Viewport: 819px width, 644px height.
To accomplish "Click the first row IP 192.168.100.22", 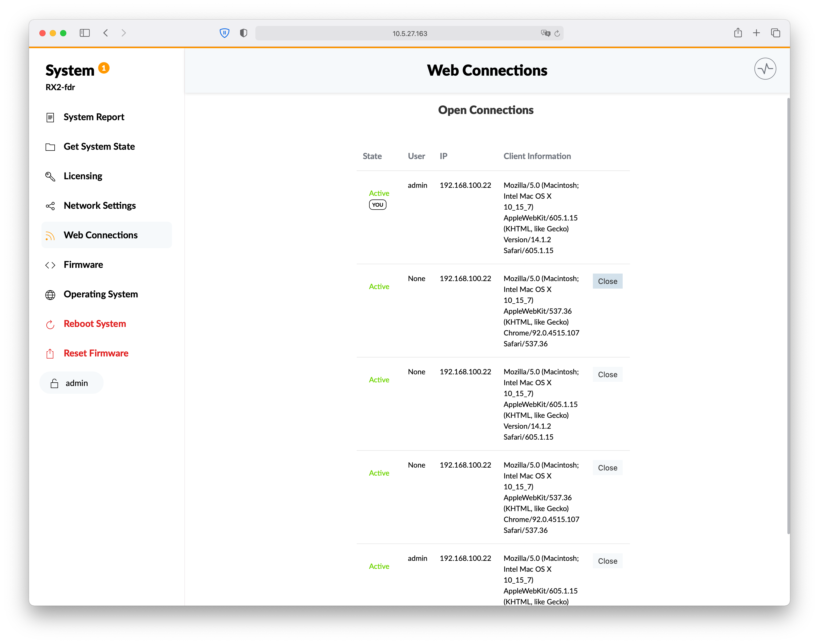I will tap(465, 185).
